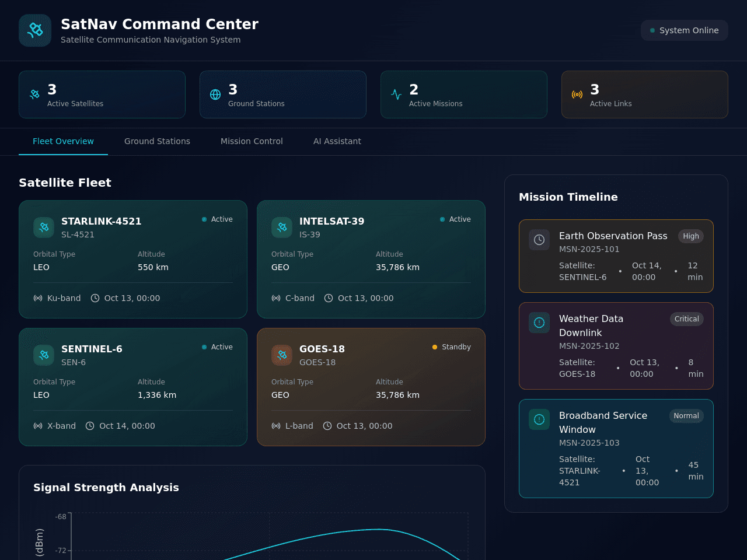Open the Ground Stations stat card
The height and width of the screenshot is (560, 747).
(283, 94)
